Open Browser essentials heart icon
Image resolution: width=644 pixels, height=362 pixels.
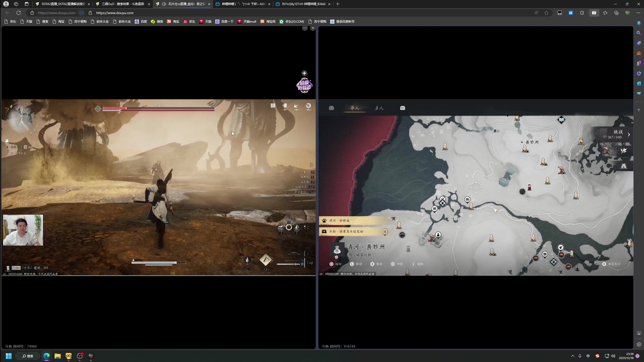pos(627,13)
